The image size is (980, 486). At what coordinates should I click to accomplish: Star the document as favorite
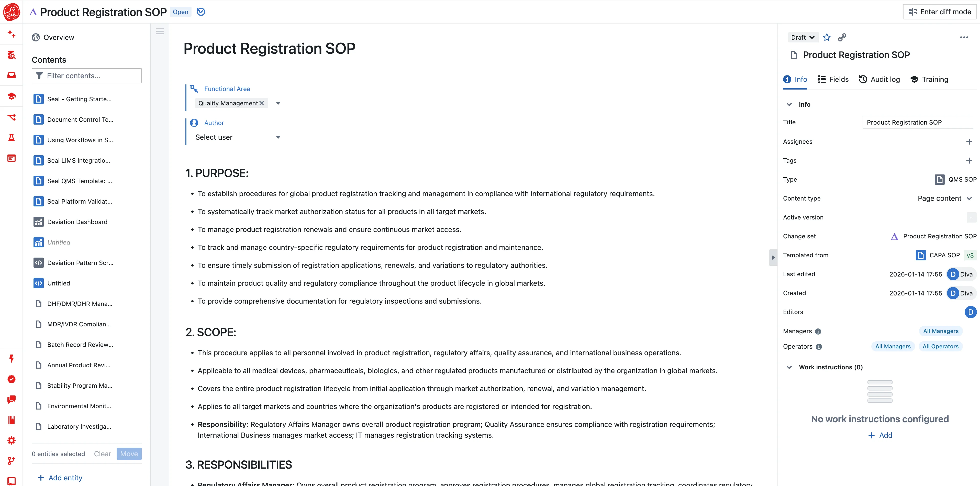[x=826, y=37]
